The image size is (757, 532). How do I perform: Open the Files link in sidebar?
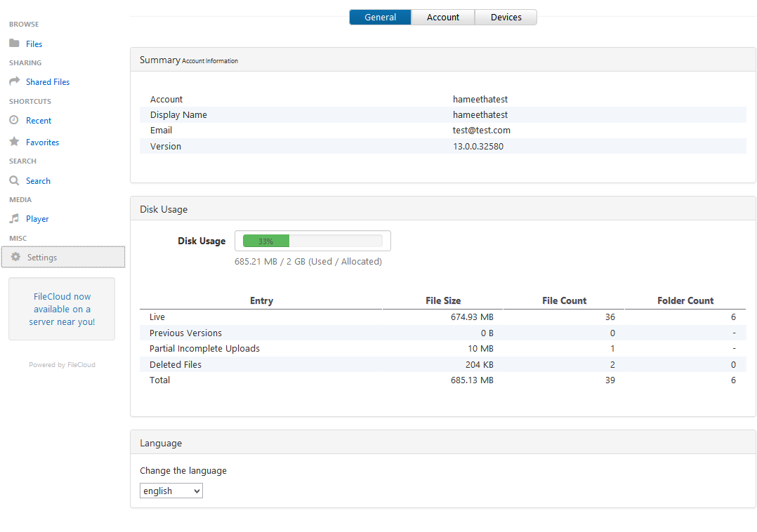click(x=34, y=44)
